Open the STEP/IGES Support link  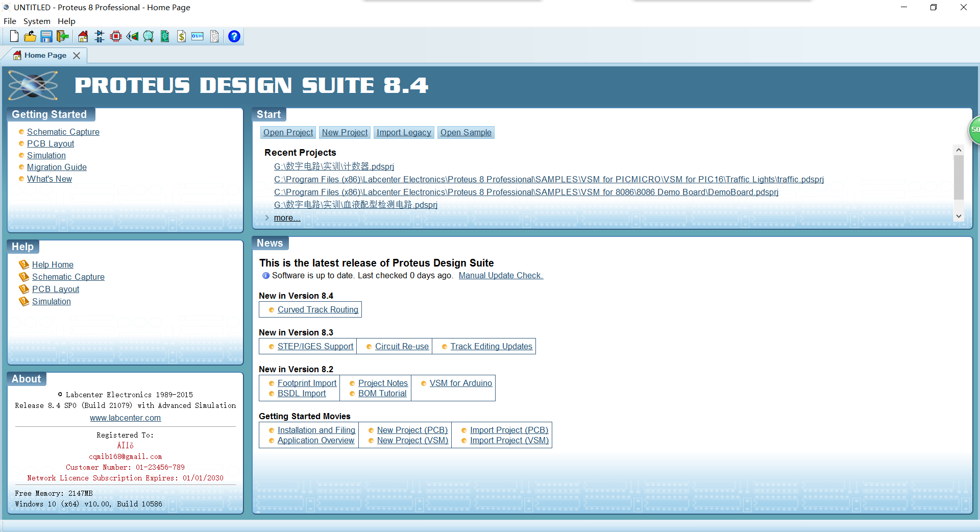pos(315,346)
